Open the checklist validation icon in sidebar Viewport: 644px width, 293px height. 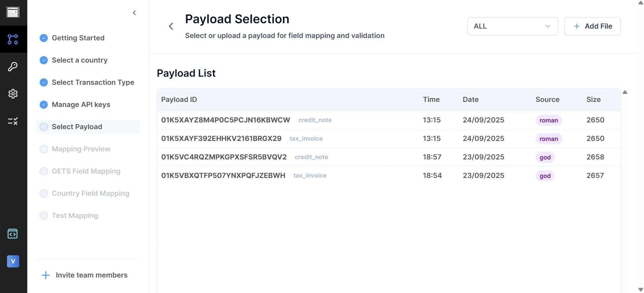point(13,121)
